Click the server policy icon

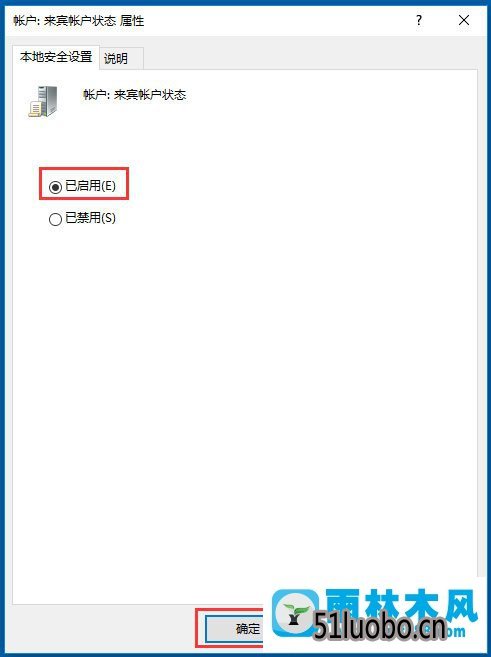[x=42, y=101]
